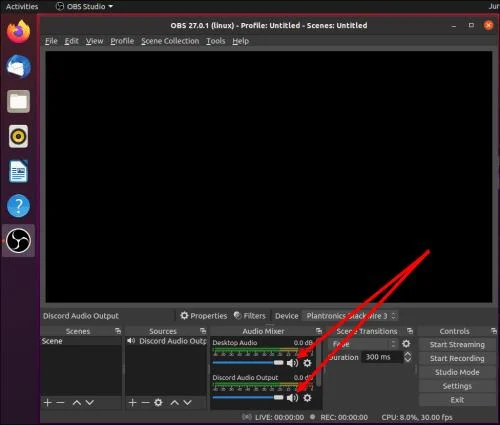Open the Tools menu
This screenshot has width=500, height=425.
click(x=215, y=41)
